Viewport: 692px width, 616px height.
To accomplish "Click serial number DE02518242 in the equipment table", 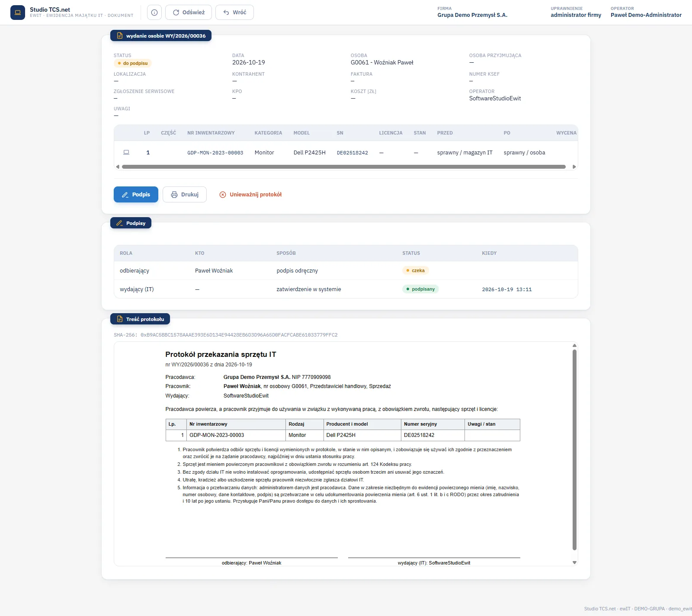I will tap(352, 153).
